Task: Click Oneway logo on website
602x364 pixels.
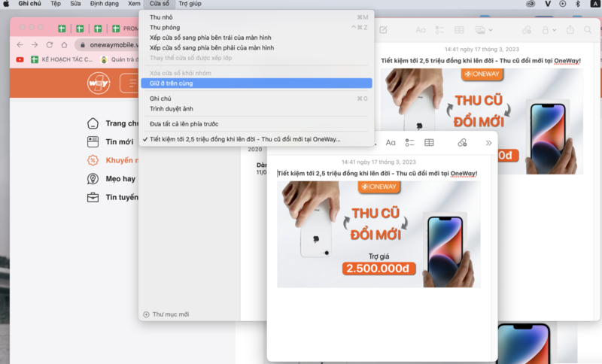Action: [99, 83]
